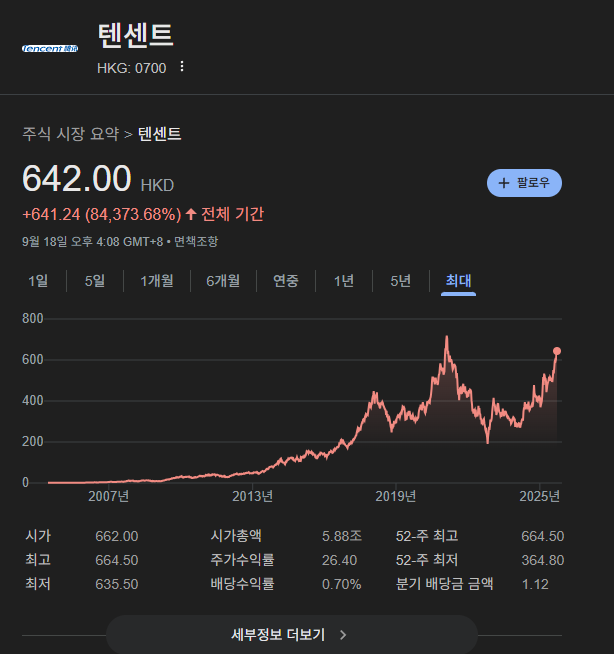The width and height of the screenshot is (614, 654).
Task: Select the 5일 time range tab
Action: 95,281
